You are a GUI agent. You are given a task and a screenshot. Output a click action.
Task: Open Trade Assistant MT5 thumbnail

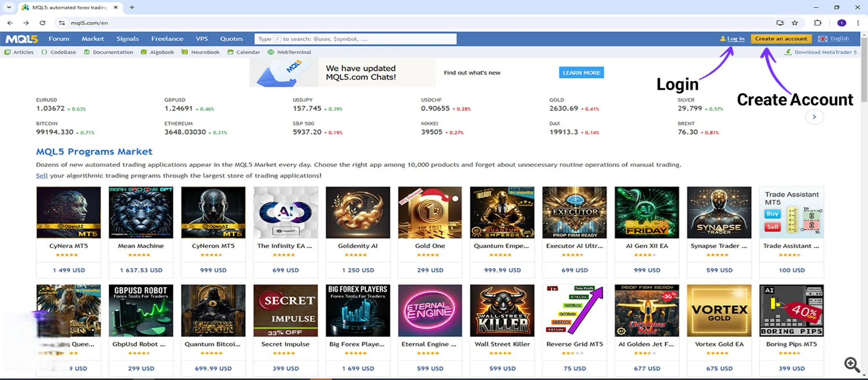click(x=792, y=213)
